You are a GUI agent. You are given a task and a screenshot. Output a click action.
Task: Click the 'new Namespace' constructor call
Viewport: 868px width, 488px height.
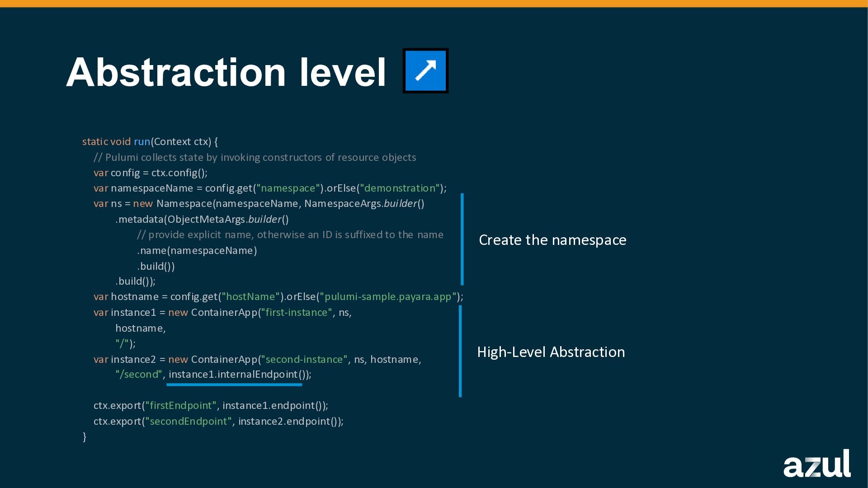pyautogui.click(x=172, y=204)
